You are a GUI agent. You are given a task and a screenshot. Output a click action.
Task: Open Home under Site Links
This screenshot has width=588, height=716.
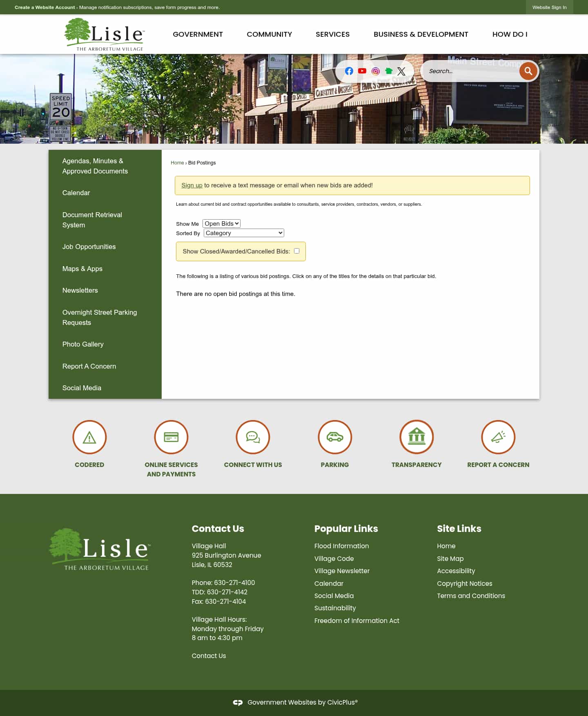click(446, 546)
